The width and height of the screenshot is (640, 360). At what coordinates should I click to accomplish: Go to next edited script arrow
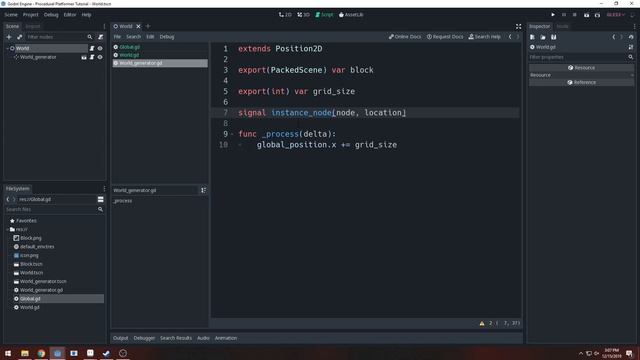(518, 37)
